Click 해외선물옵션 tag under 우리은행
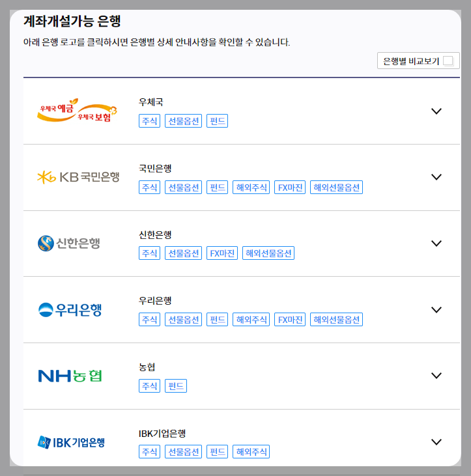 [336, 319]
